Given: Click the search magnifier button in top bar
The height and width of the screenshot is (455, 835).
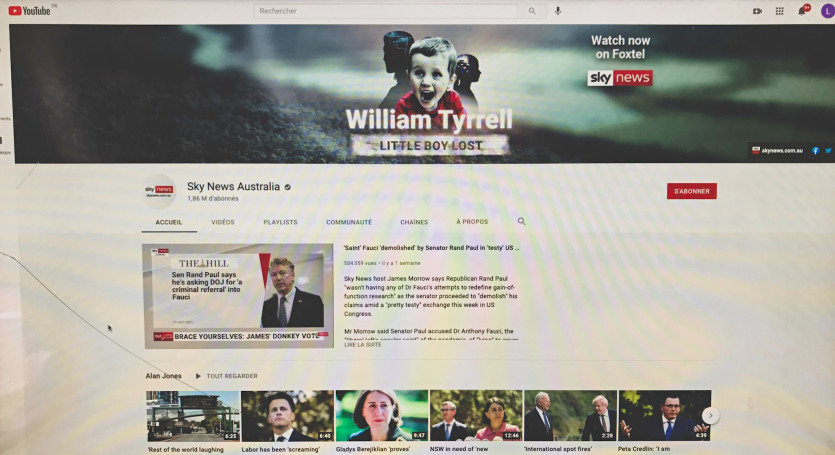Looking at the screenshot, I should pyautogui.click(x=532, y=11).
